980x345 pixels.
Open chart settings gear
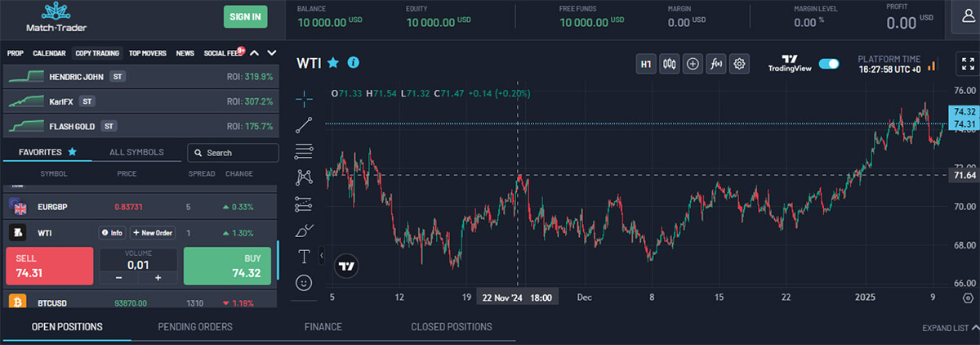pos(740,64)
